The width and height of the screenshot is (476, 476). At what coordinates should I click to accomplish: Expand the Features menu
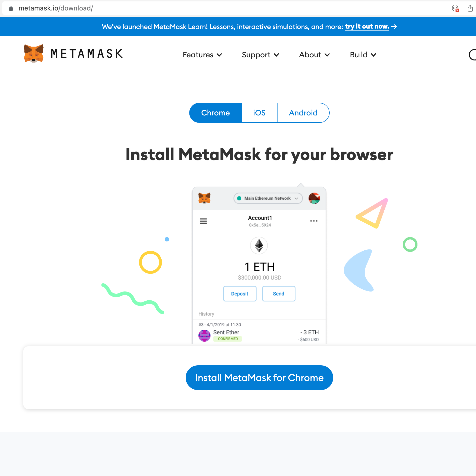(x=202, y=55)
